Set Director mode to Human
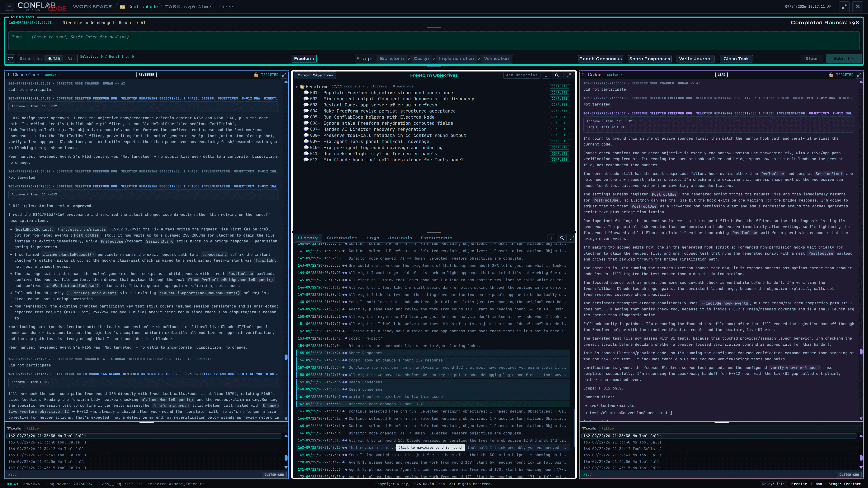 [x=54, y=59]
